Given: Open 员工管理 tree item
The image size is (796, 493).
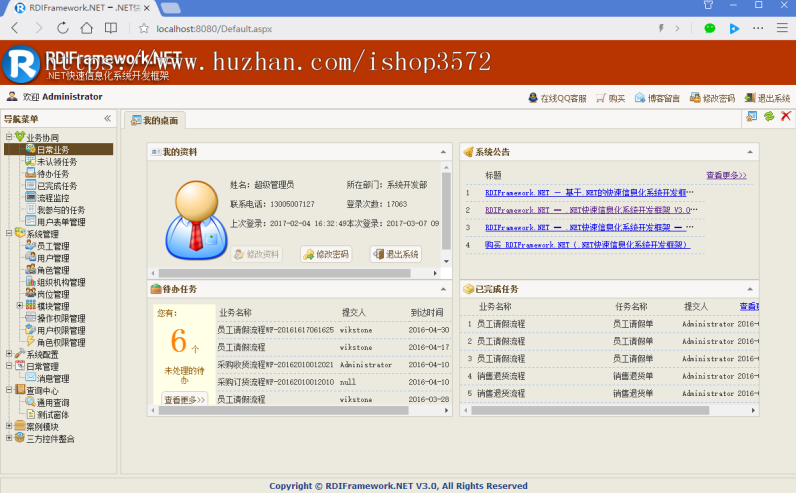Looking at the screenshot, I should 53,246.
